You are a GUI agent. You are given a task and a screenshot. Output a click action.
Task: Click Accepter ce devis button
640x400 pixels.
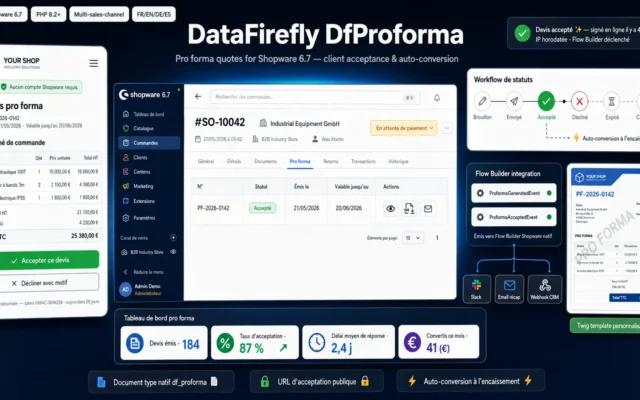coord(49,260)
